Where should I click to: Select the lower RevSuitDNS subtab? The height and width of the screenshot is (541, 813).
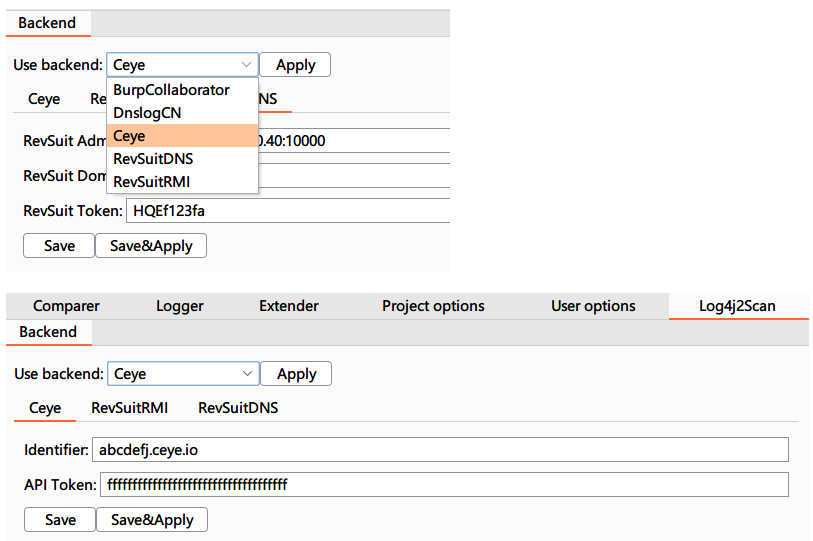coord(238,408)
